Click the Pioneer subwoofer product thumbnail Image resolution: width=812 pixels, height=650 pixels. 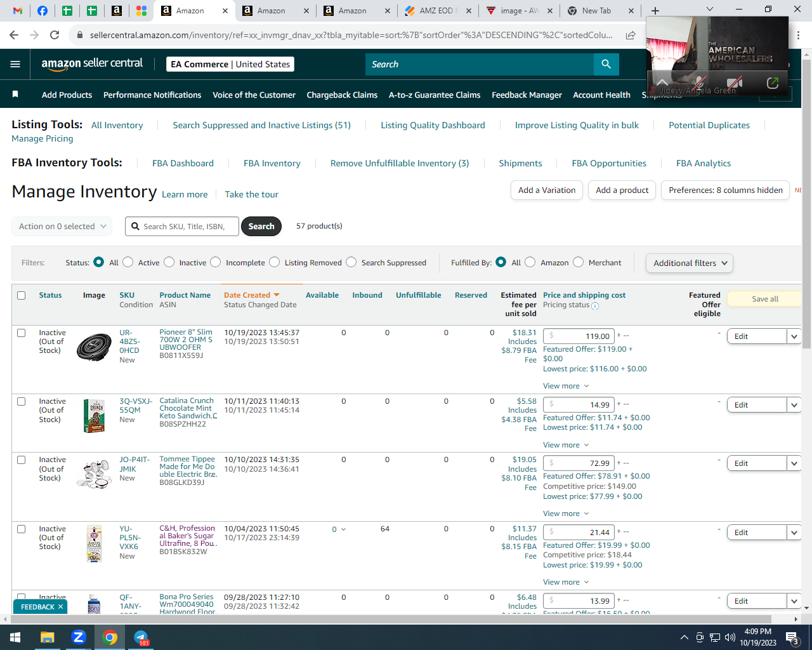[94, 347]
